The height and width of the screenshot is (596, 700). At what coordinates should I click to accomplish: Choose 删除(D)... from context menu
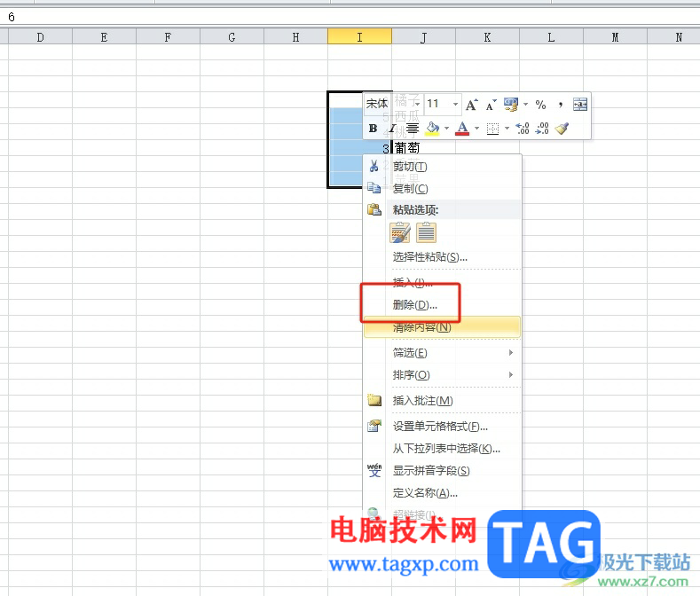[x=442, y=305]
